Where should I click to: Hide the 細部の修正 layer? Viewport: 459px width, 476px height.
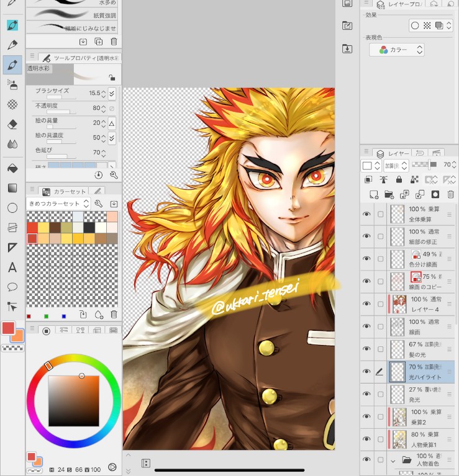click(366, 236)
